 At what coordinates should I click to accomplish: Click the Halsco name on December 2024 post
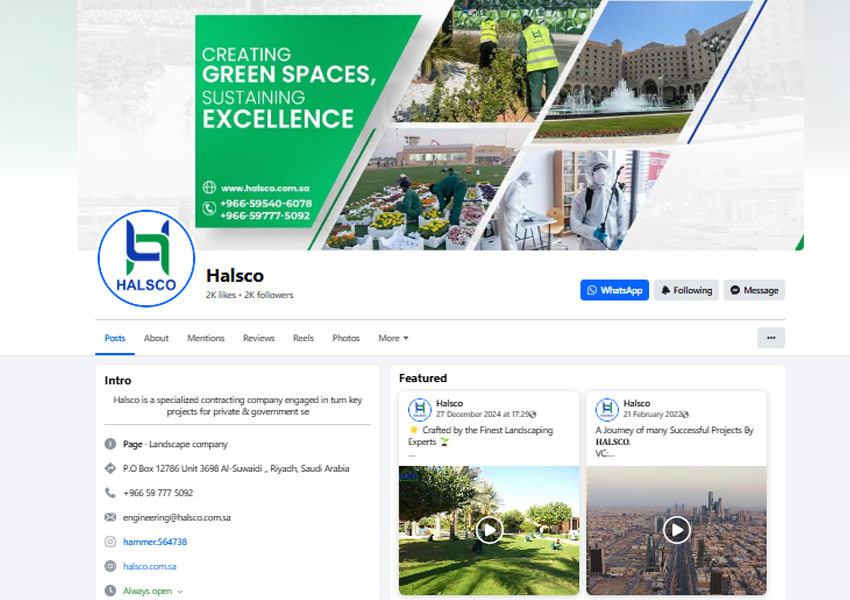[449, 403]
